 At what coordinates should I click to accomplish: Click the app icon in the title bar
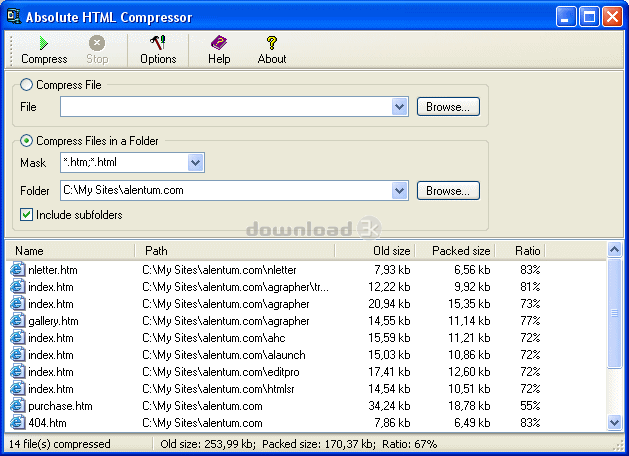(x=14, y=16)
